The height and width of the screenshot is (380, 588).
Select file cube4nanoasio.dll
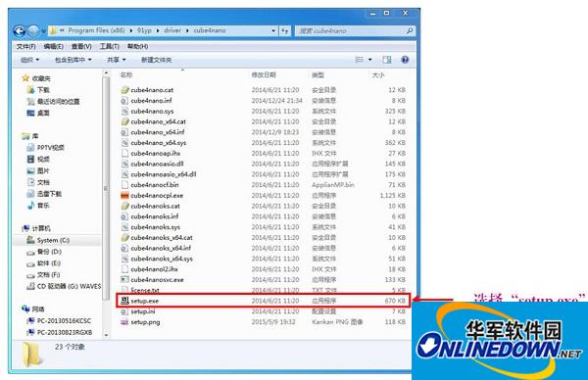pos(157,164)
